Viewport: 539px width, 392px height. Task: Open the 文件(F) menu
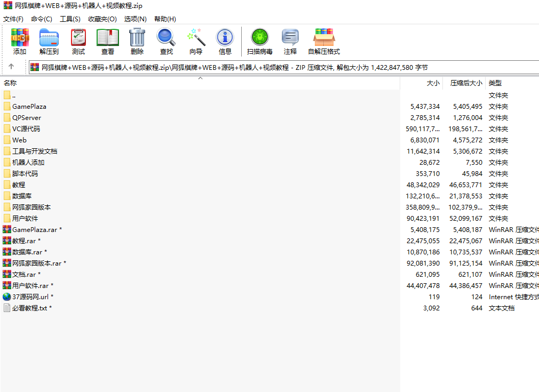13,19
